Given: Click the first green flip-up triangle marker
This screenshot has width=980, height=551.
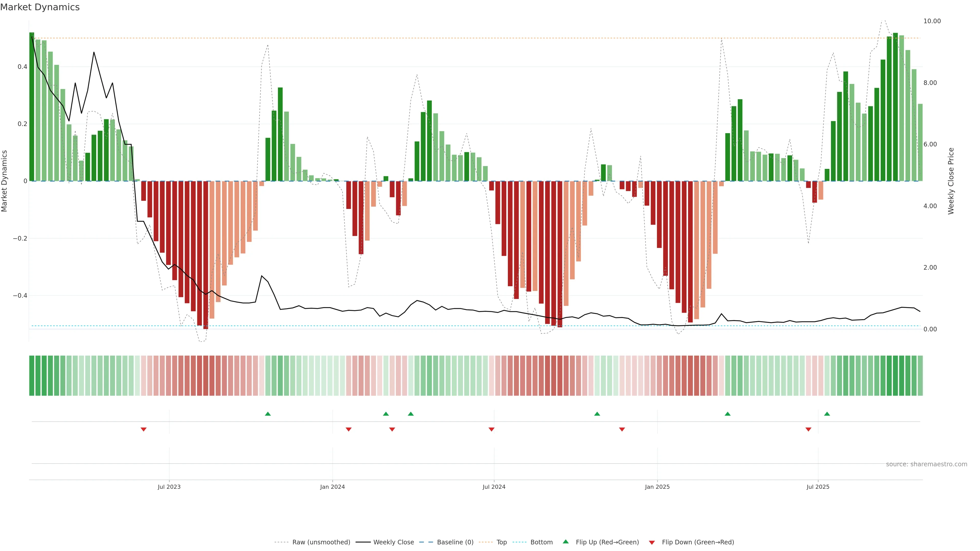Looking at the screenshot, I should (x=268, y=414).
